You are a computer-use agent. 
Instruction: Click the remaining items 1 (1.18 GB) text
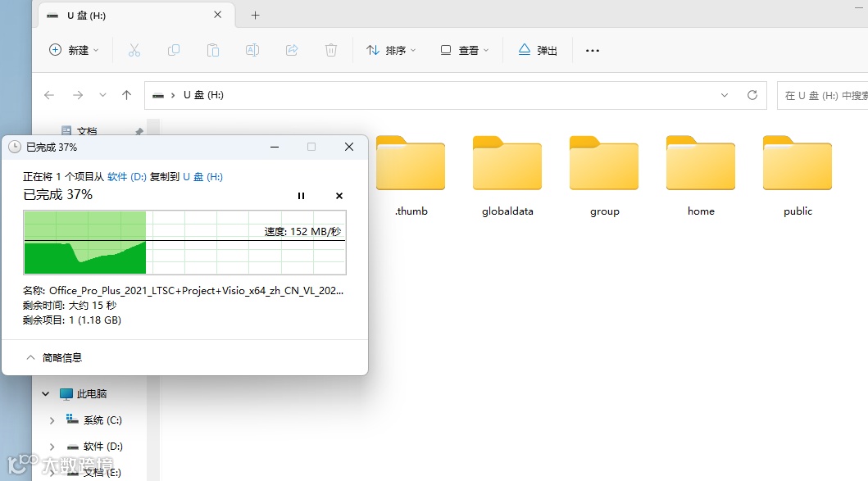[x=94, y=320]
